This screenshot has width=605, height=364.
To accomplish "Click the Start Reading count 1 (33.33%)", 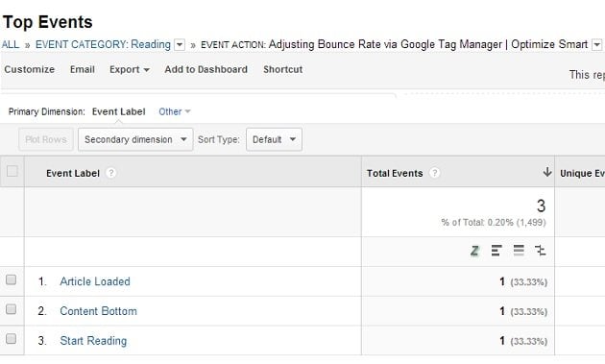I will (x=523, y=341).
